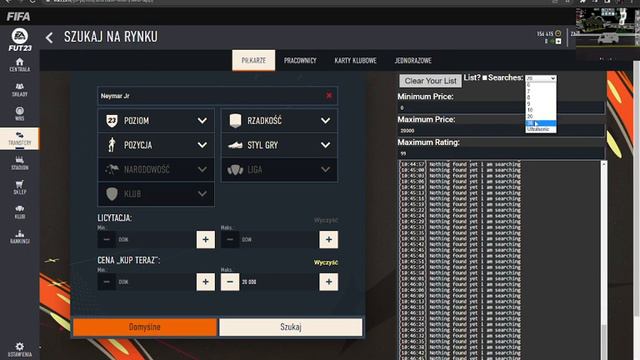640x360 pixels.
Task: Expand the Liga league filter
Action: [x=279, y=169]
